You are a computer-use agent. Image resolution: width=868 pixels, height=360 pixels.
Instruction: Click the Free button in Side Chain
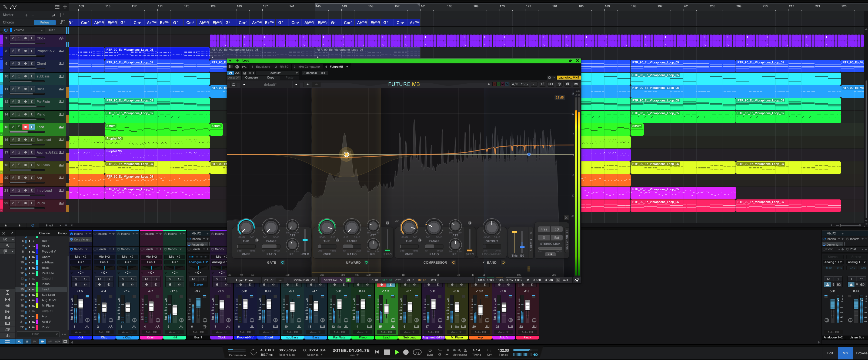[543, 229]
